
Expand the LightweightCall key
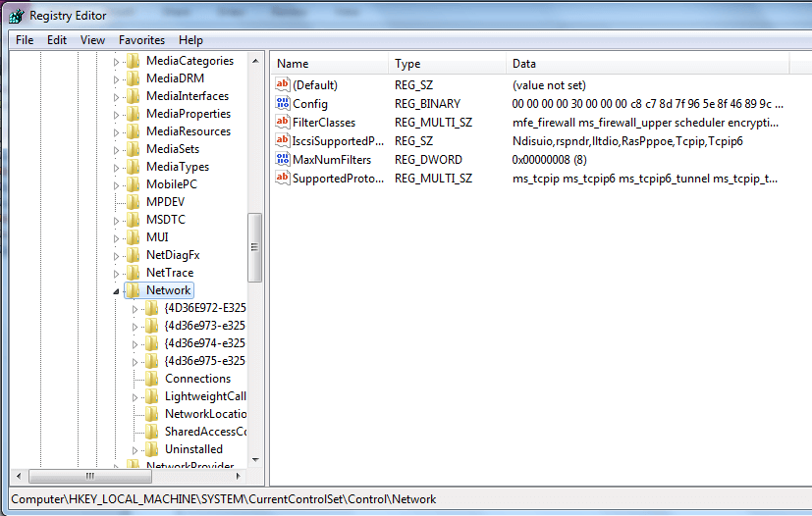pyautogui.click(x=135, y=397)
